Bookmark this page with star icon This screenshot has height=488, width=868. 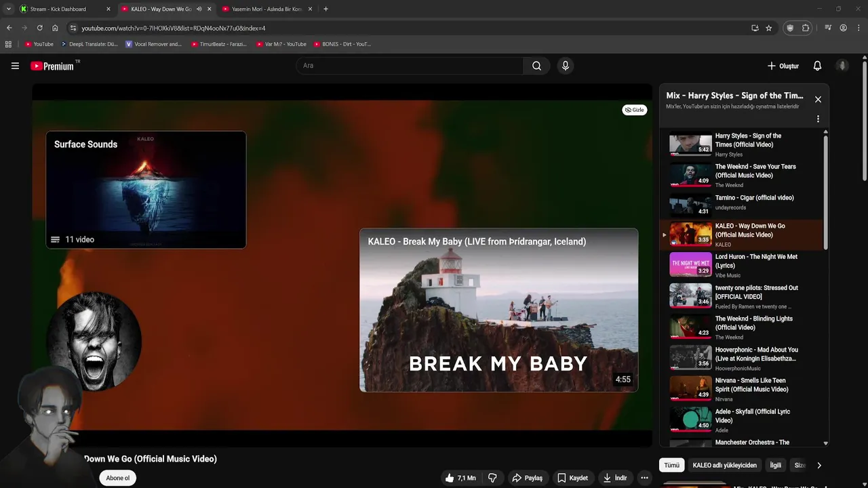click(x=768, y=28)
